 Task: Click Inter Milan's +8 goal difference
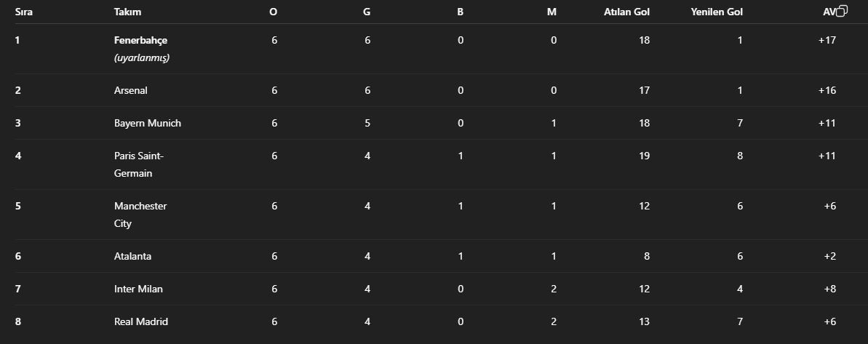point(829,289)
